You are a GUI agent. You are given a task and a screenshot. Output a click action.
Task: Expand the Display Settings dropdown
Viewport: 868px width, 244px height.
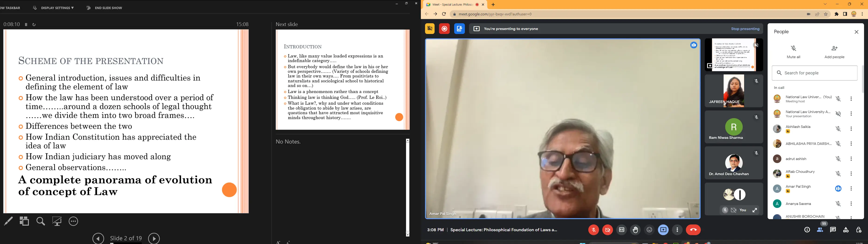point(54,8)
